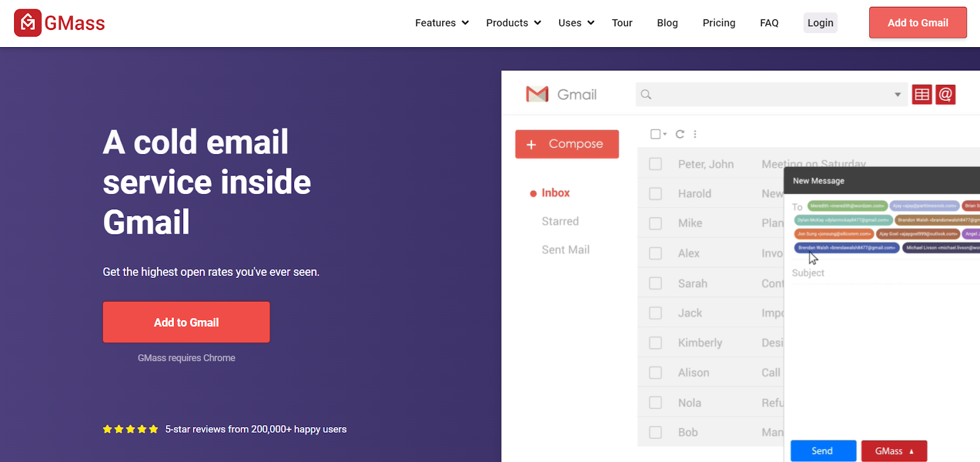Select the Meredith recipient chip
980x462 pixels.
(x=848, y=206)
